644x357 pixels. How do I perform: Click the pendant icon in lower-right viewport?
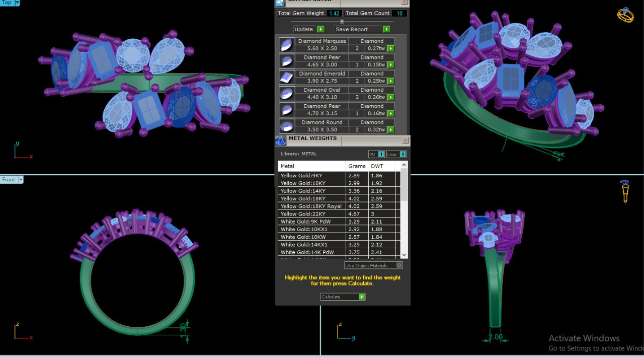click(x=625, y=191)
